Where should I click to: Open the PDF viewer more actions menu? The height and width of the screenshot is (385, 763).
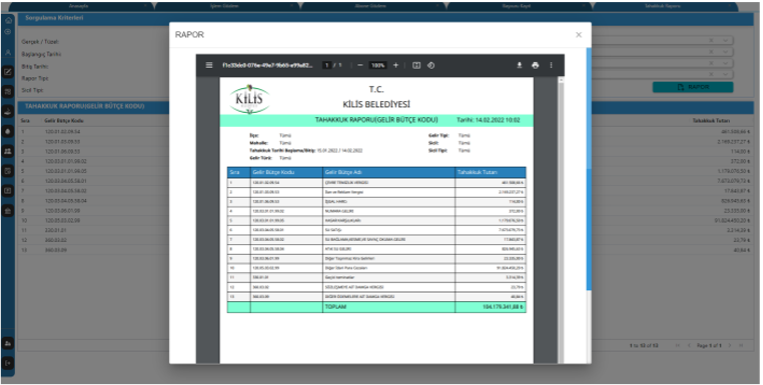551,65
